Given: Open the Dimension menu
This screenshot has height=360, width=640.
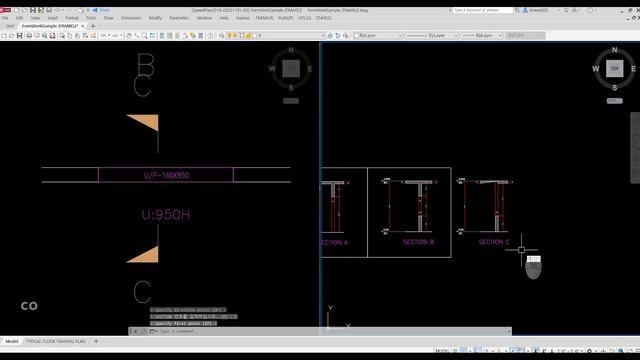Looking at the screenshot, I should click(x=131, y=18).
